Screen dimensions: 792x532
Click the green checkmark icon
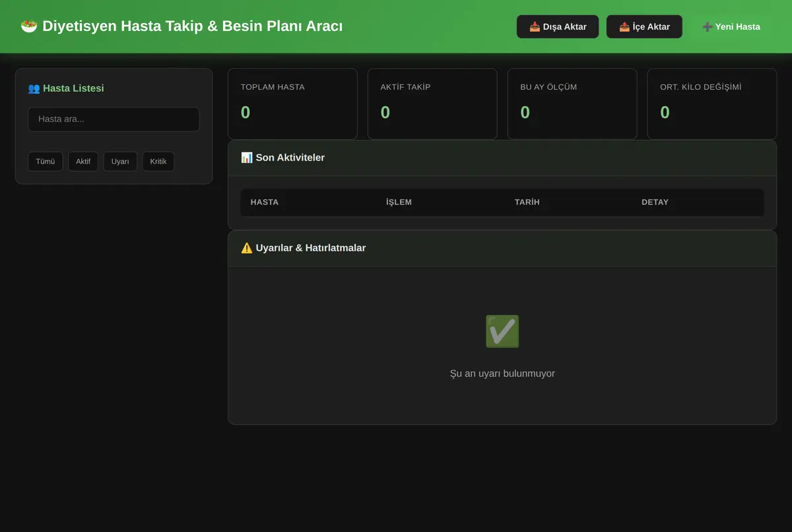point(502,331)
